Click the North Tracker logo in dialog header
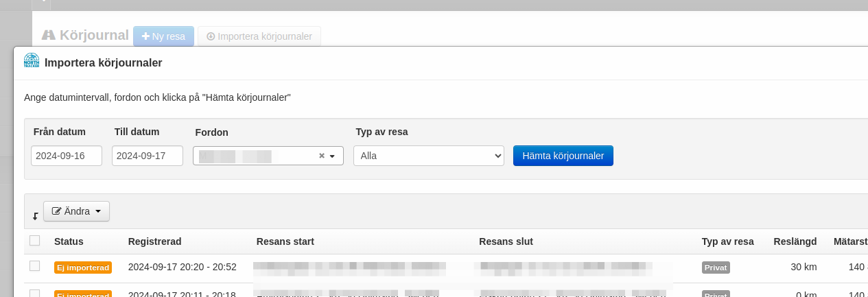The height and width of the screenshot is (297, 868). [x=32, y=61]
